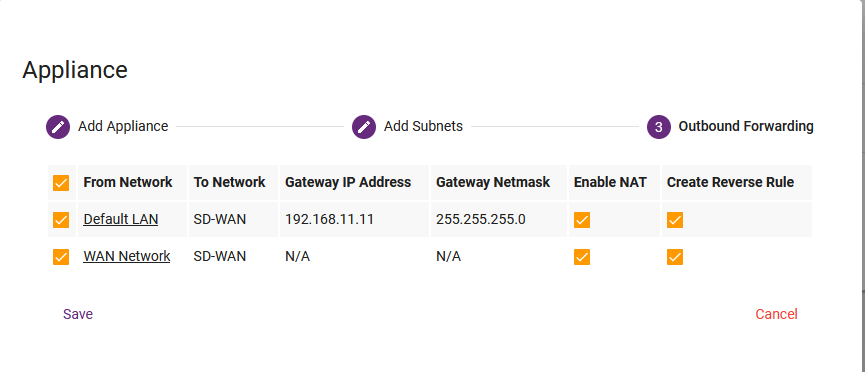Click the Add Subnets pencil edit icon
The width and height of the screenshot is (865, 372).
tap(364, 127)
